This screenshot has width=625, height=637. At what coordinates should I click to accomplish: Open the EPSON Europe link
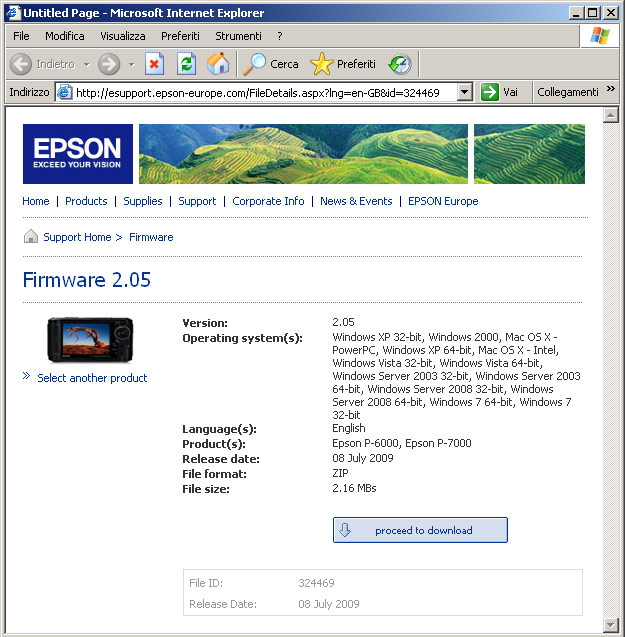[x=443, y=201]
